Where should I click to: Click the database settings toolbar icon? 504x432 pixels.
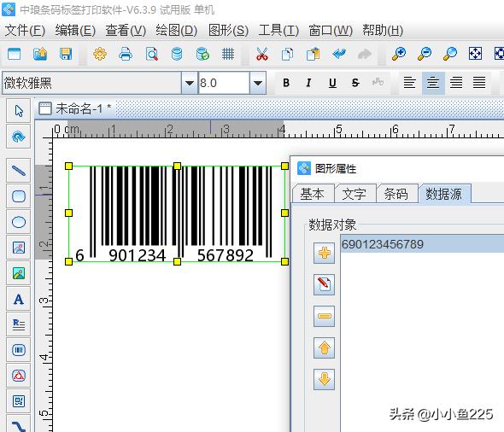[x=177, y=54]
